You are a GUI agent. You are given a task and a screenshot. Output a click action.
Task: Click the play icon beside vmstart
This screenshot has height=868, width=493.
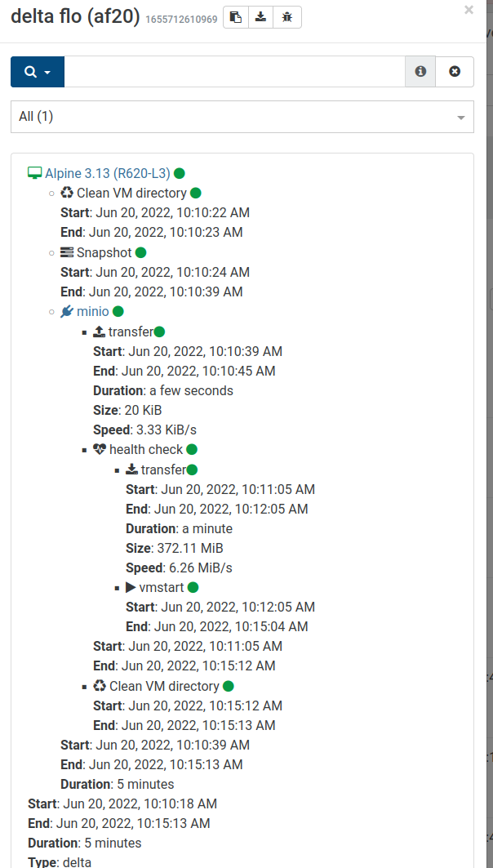(131, 587)
